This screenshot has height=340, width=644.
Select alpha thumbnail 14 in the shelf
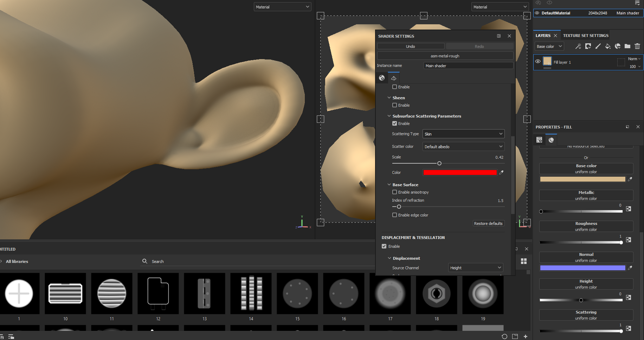coord(251,294)
